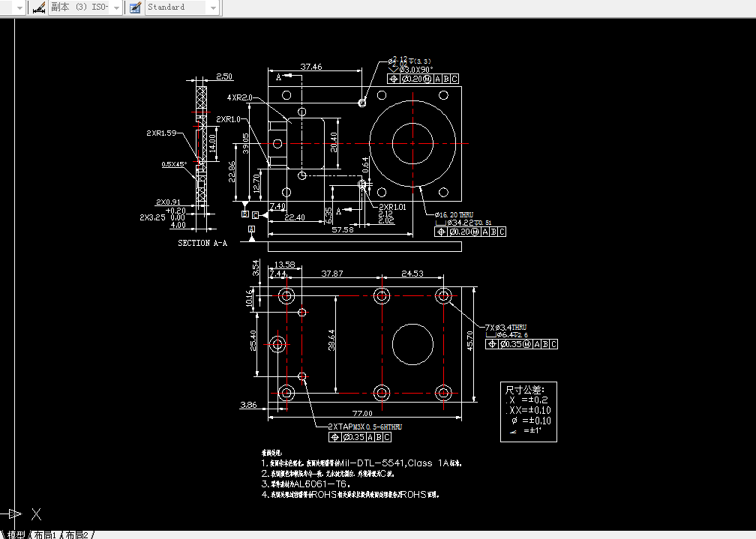Select the 57.58 horizontal dimension
756x539 pixels.
point(342,229)
